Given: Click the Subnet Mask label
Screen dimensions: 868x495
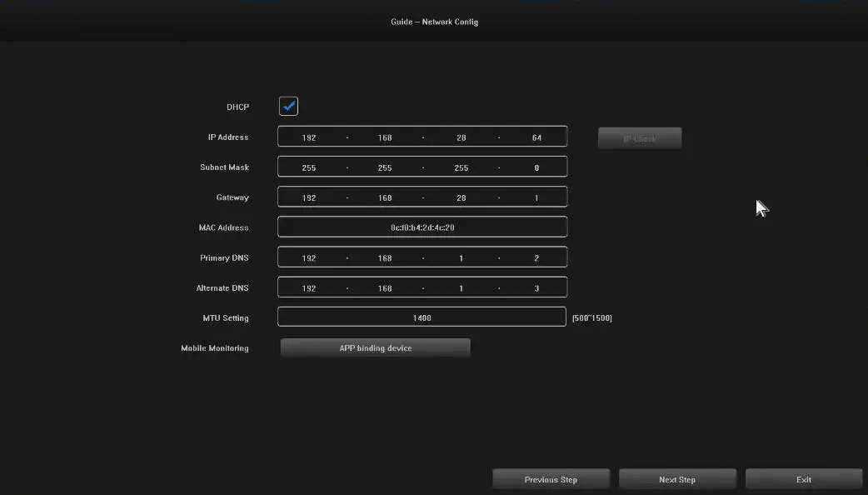Looking at the screenshot, I should [x=224, y=167].
